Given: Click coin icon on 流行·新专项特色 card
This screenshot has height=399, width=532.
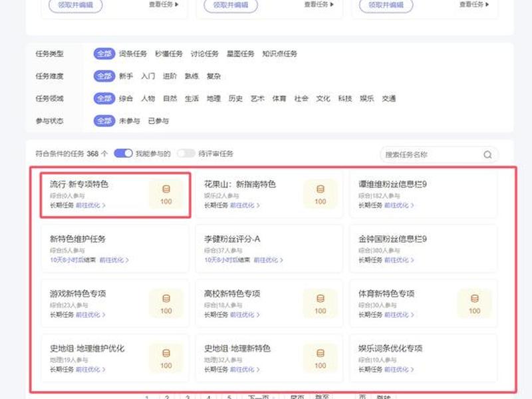Looking at the screenshot, I should click(166, 190).
